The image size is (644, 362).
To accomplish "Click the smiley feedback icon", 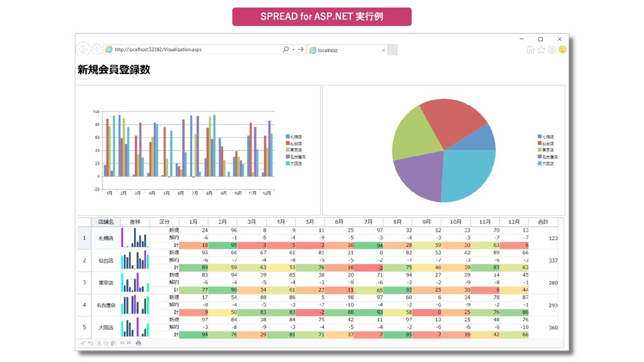I will (562, 50).
